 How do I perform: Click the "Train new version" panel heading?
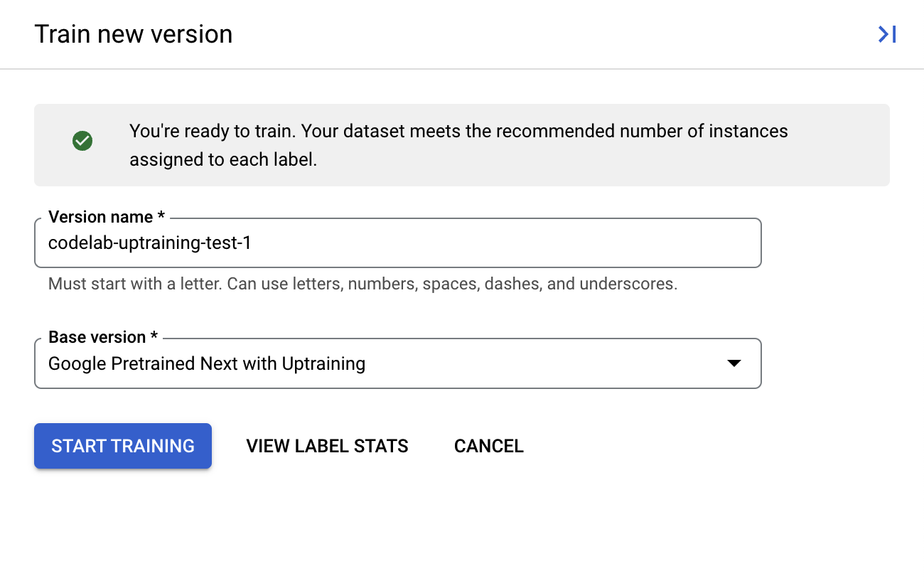click(134, 34)
